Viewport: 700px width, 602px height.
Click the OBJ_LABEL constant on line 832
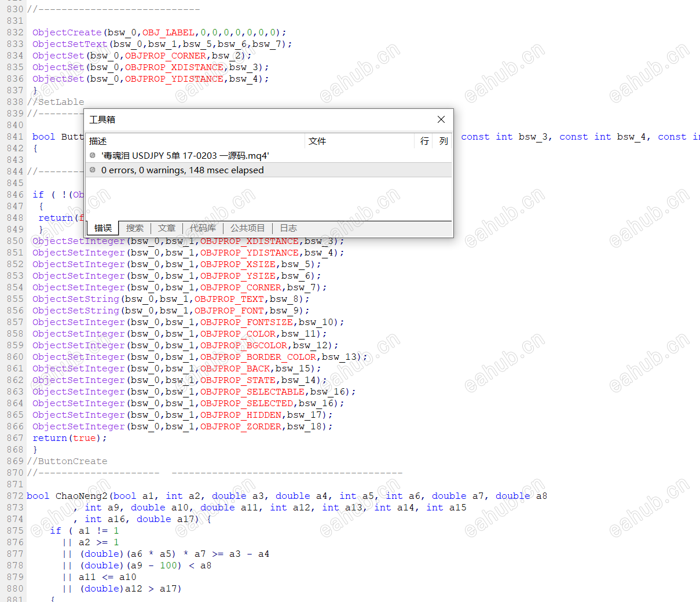tap(168, 32)
